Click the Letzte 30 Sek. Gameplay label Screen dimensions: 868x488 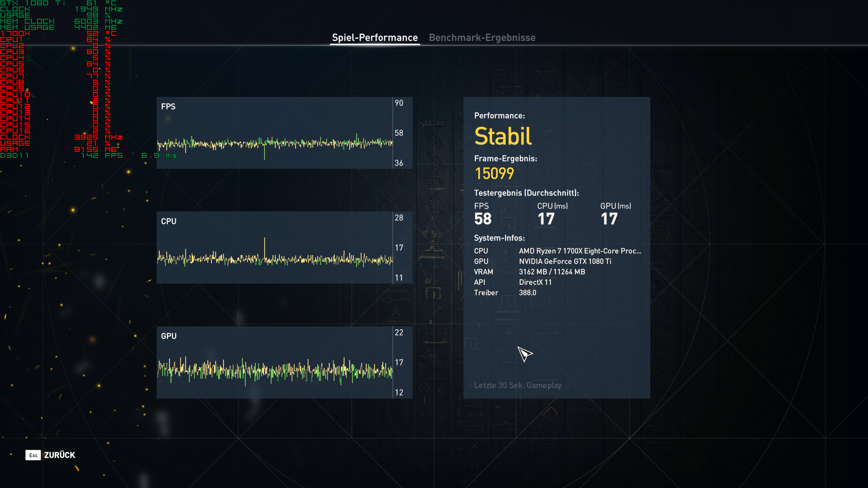click(518, 385)
